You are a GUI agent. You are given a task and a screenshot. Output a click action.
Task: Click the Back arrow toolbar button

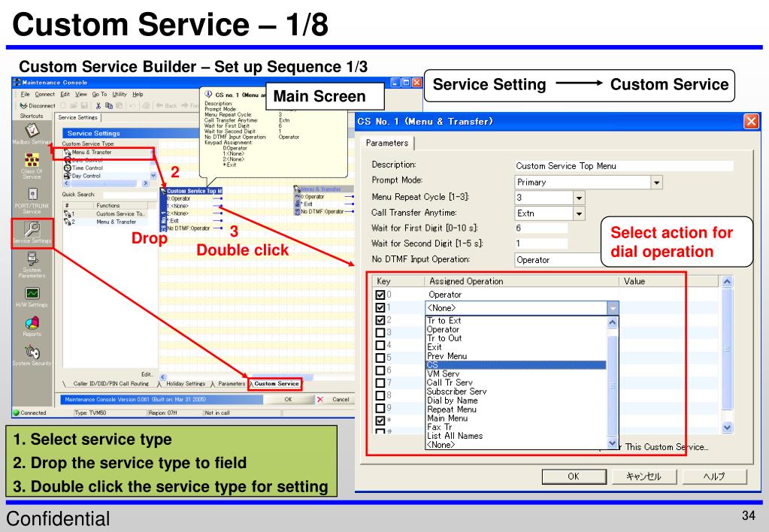click(x=167, y=105)
